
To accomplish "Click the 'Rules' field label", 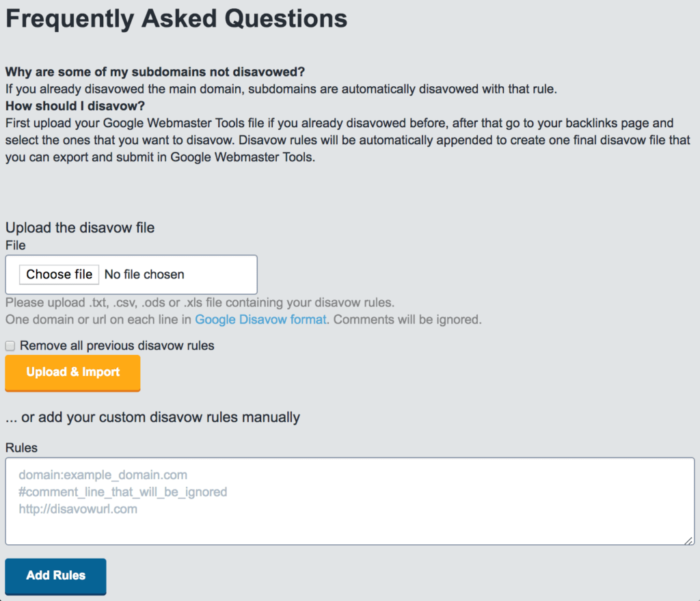I will [x=21, y=448].
